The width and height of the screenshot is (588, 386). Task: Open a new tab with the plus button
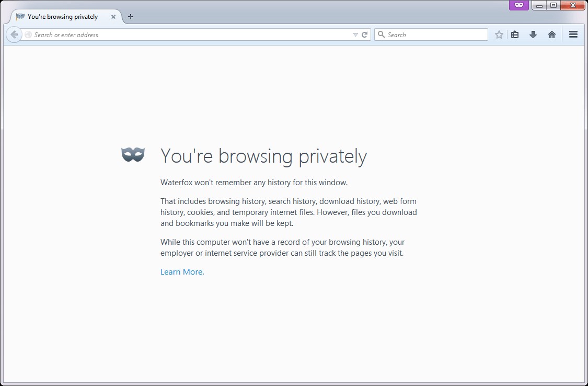tap(130, 17)
